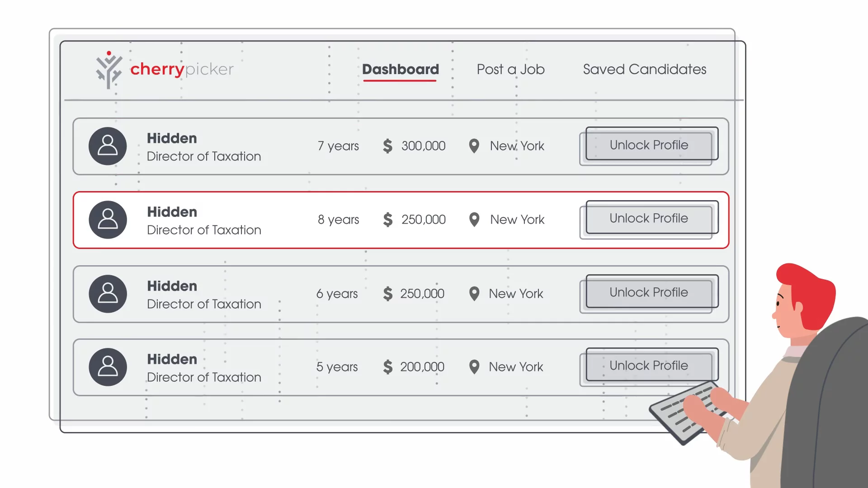868x488 pixels.
Task: Click the avatar icon of the 8 years candidate
Action: coord(108,220)
